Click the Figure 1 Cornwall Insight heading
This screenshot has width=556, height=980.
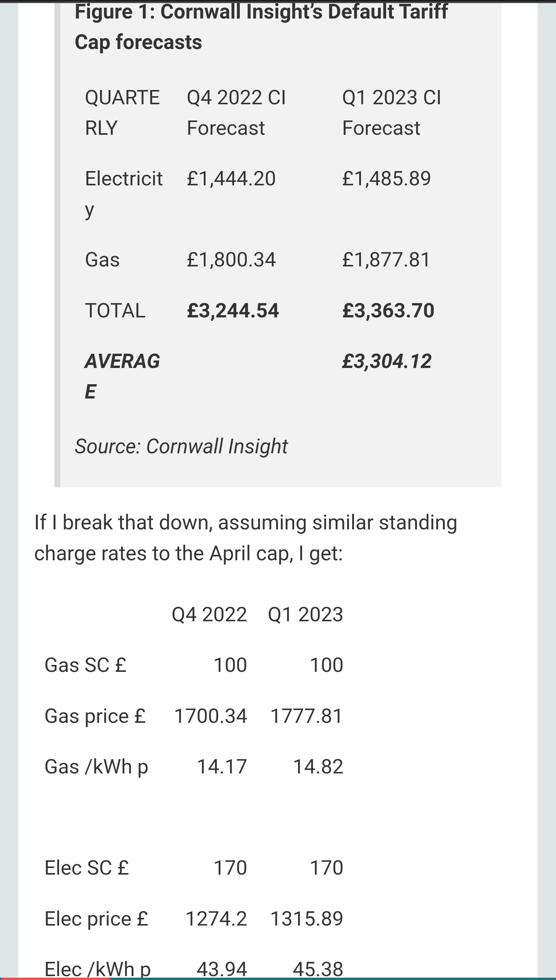pyautogui.click(x=261, y=26)
